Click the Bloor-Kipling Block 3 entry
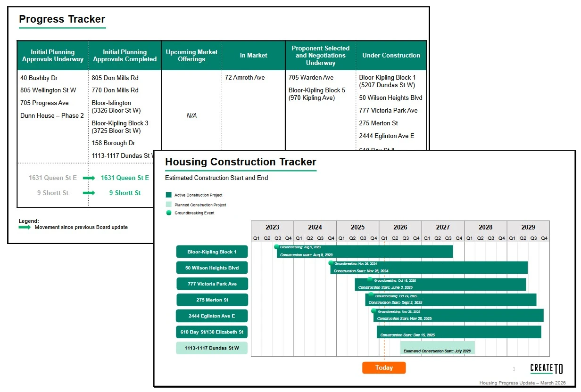Viewport: 581px width, 392px height. [x=120, y=127]
